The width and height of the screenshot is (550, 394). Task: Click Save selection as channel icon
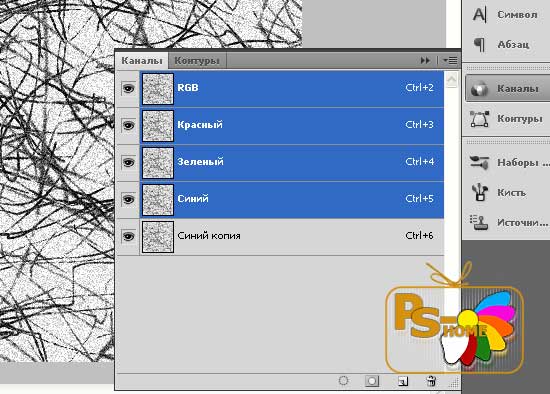(x=372, y=381)
